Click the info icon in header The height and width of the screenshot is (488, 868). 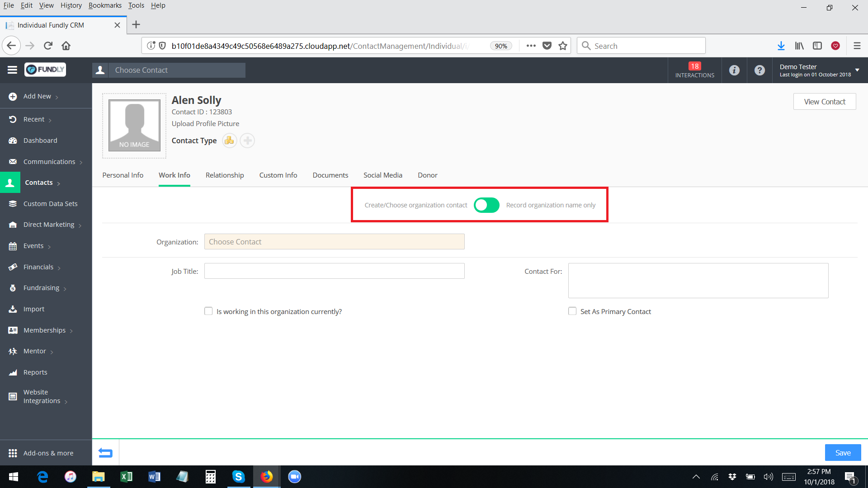click(x=734, y=70)
